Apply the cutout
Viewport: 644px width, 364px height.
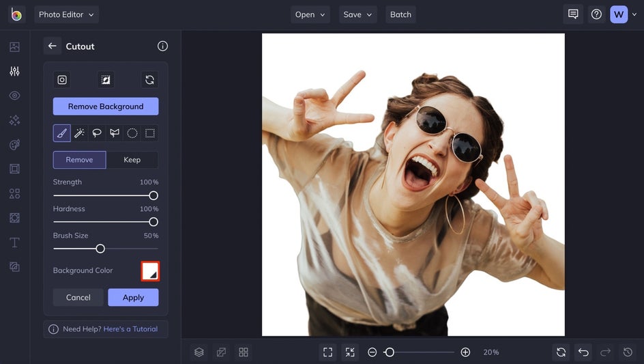[x=133, y=297]
